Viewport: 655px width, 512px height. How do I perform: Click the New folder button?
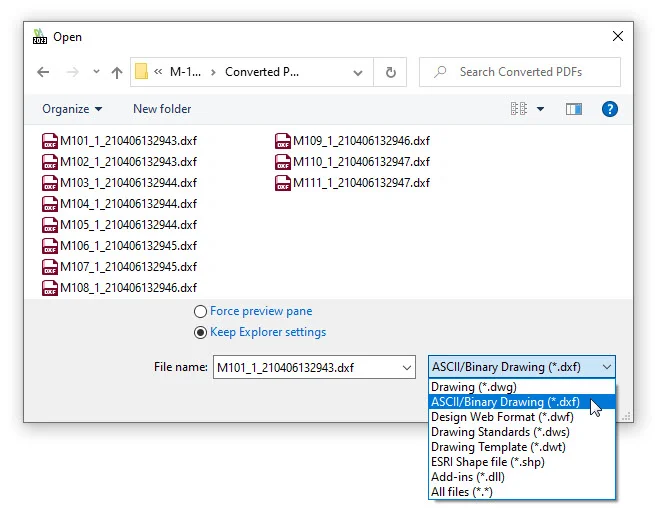[x=162, y=109]
